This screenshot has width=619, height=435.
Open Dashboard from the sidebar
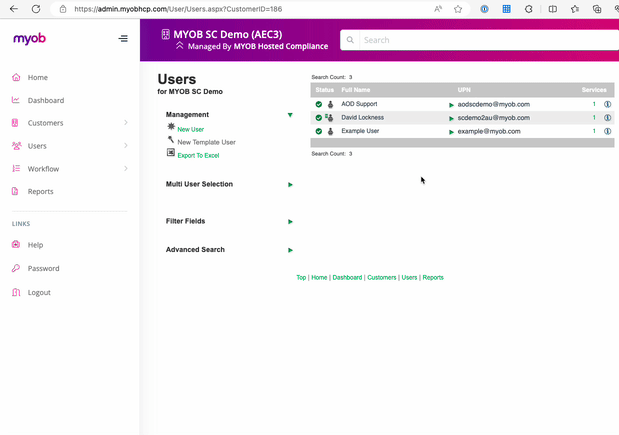pos(45,100)
